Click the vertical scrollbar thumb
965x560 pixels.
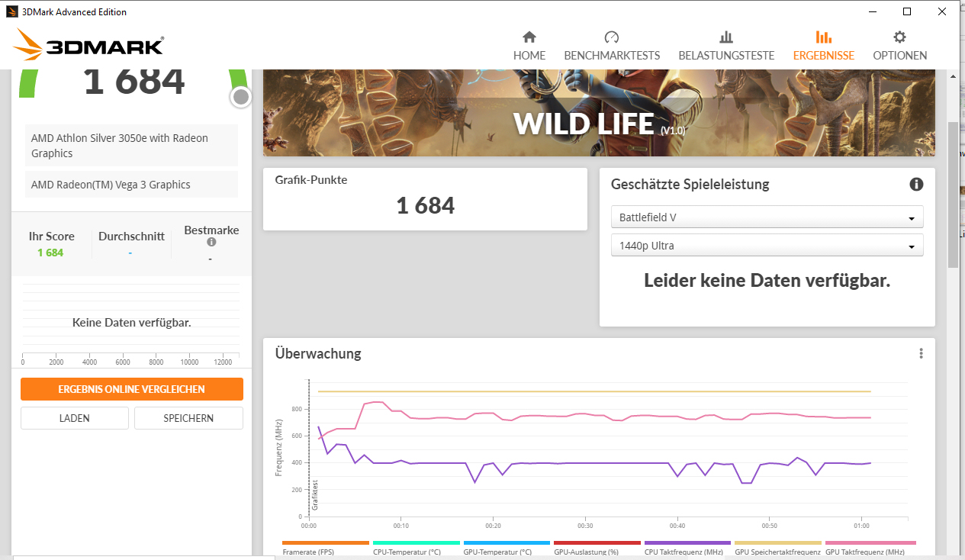[953, 195]
